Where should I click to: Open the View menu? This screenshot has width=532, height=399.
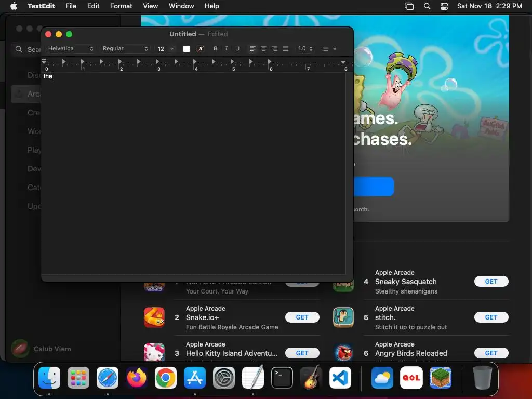[150, 6]
